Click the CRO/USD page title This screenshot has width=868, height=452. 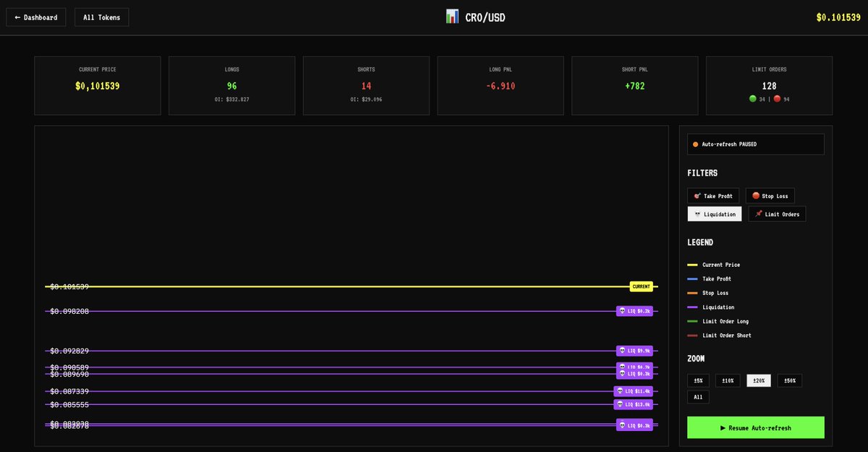pos(485,17)
